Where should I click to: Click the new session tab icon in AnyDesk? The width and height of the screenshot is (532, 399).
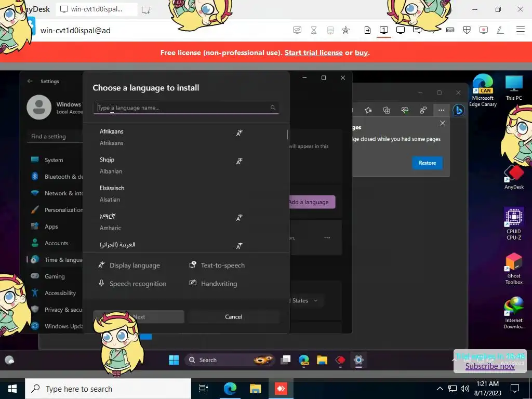[146, 10]
